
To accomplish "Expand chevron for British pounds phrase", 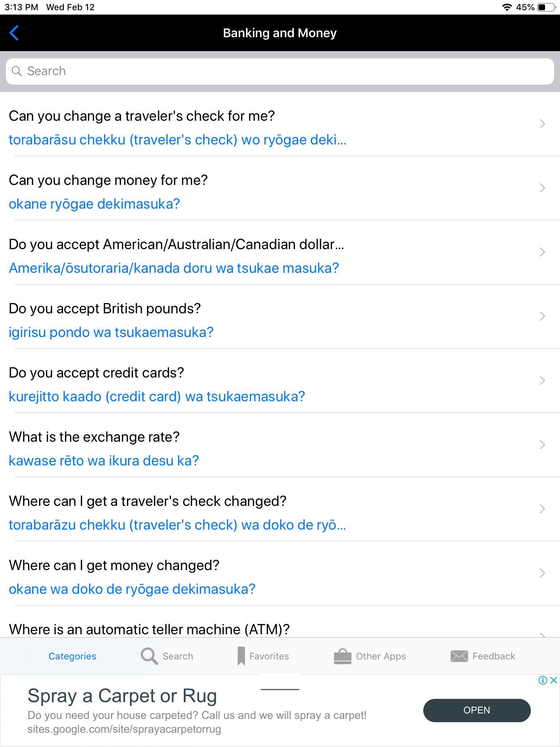I will coord(542,317).
